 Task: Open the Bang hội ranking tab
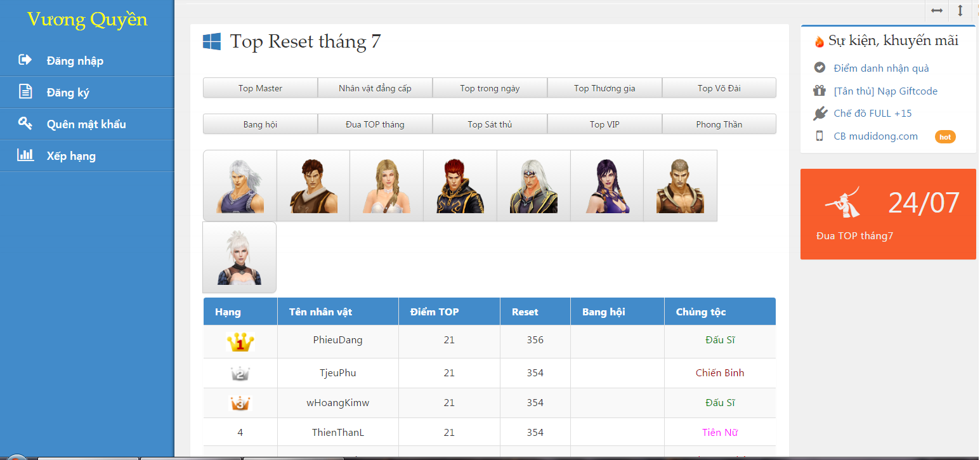(260, 124)
